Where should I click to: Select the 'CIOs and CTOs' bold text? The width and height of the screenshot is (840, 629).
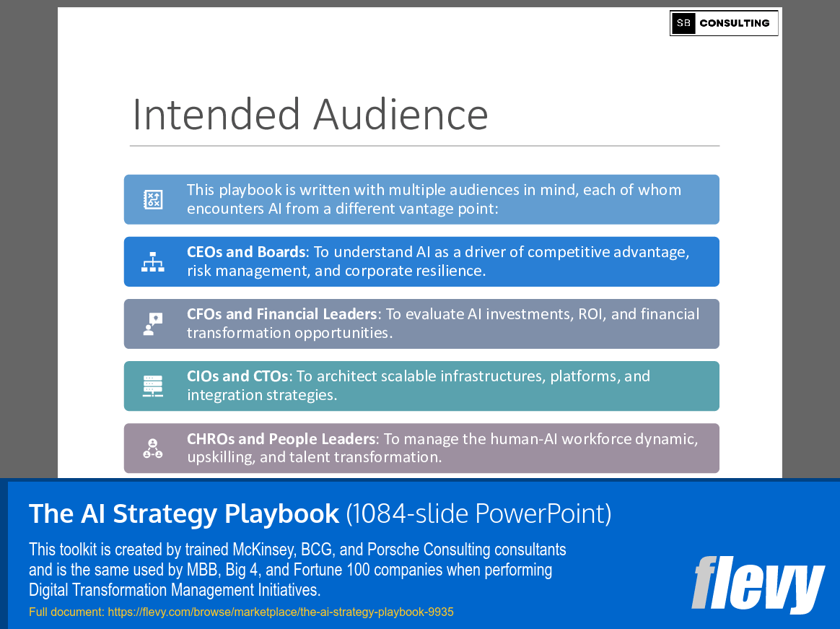pos(237,376)
